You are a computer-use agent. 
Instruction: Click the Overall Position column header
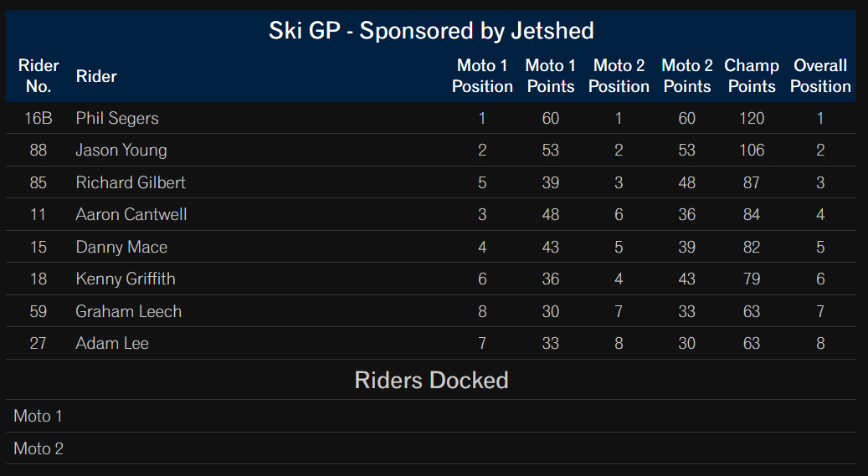pyautogui.click(x=820, y=76)
